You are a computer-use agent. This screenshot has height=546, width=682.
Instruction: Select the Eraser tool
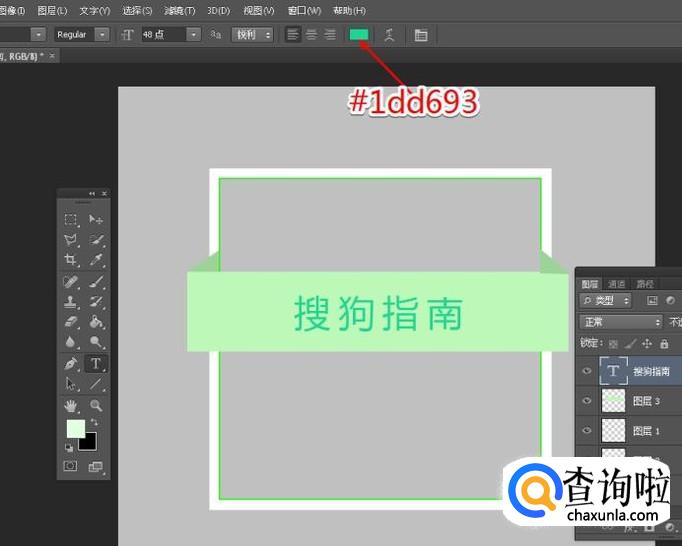click(x=70, y=322)
